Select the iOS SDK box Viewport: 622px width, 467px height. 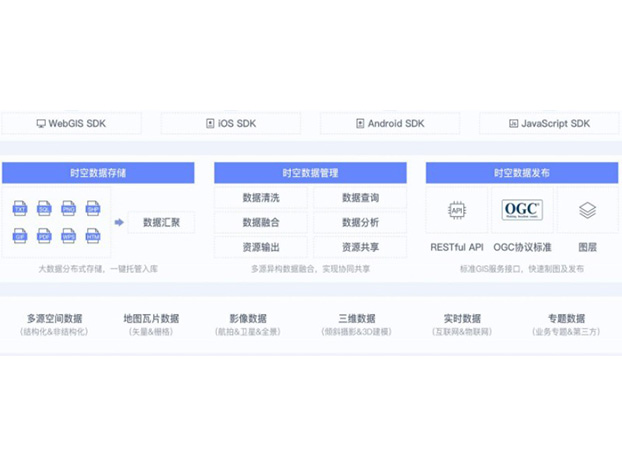[x=230, y=124]
